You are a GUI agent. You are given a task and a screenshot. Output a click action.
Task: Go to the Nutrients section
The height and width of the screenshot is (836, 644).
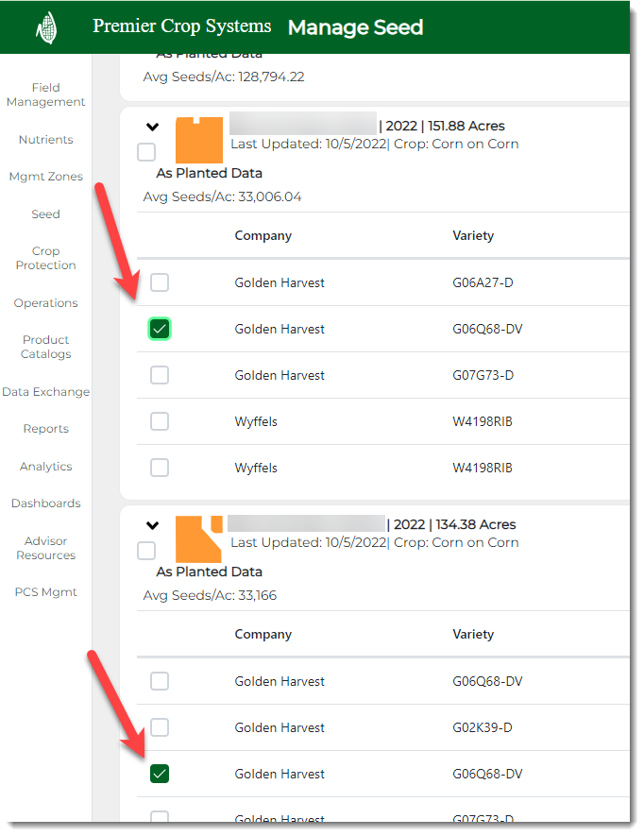click(x=46, y=140)
